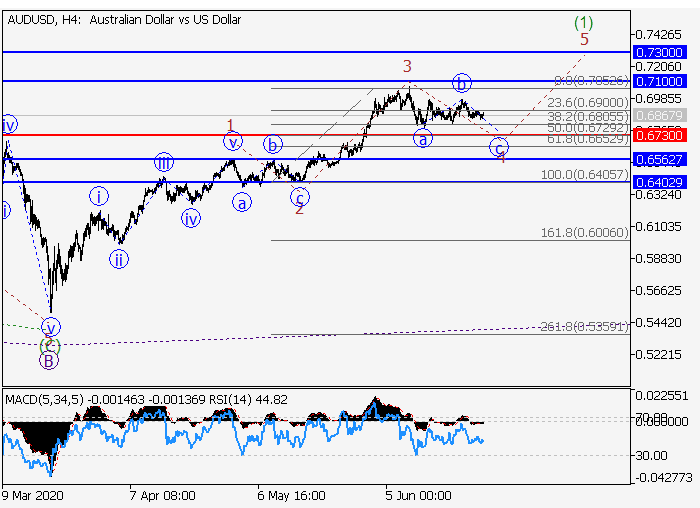Click the red wave 3 label at peak
700x508 pixels.
[x=407, y=66]
